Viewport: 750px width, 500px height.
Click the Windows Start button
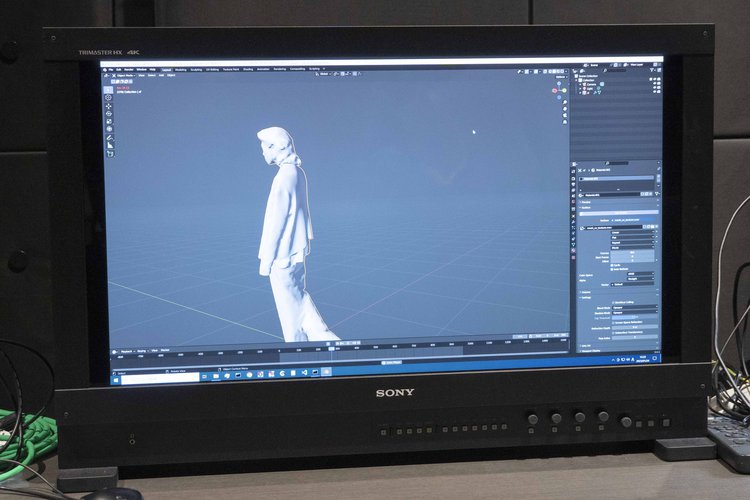[x=113, y=378]
